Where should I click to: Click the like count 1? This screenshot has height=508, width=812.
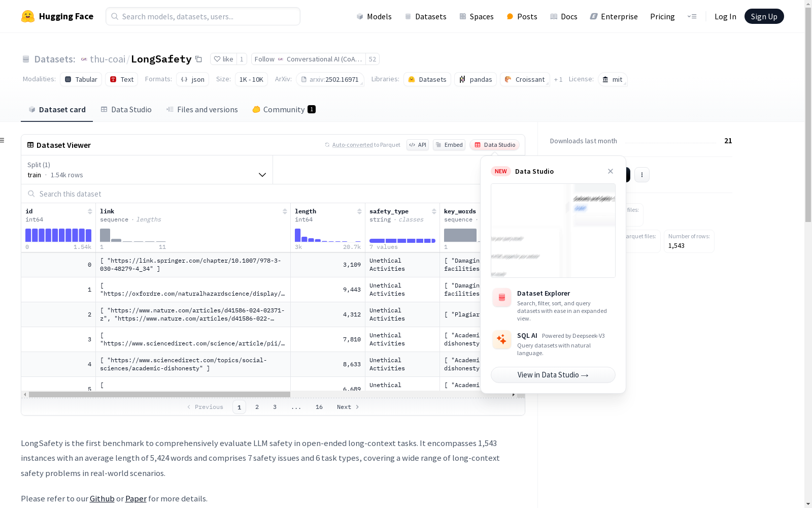click(242, 59)
